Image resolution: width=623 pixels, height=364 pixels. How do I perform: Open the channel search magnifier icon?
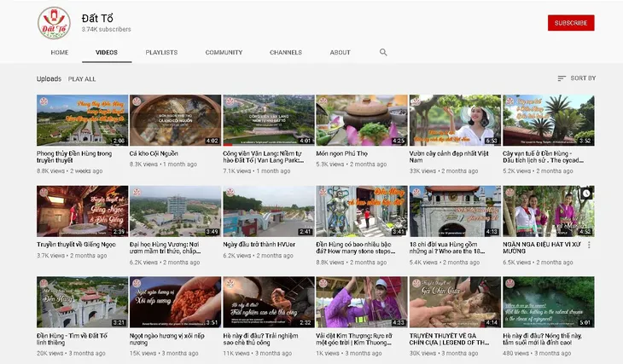(x=383, y=52)
